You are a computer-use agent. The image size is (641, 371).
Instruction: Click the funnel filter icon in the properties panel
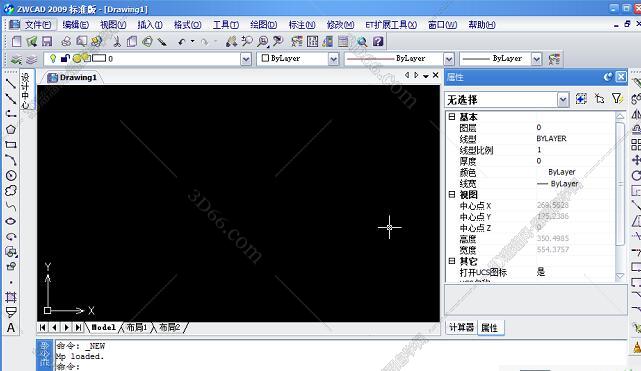[616, 99]
